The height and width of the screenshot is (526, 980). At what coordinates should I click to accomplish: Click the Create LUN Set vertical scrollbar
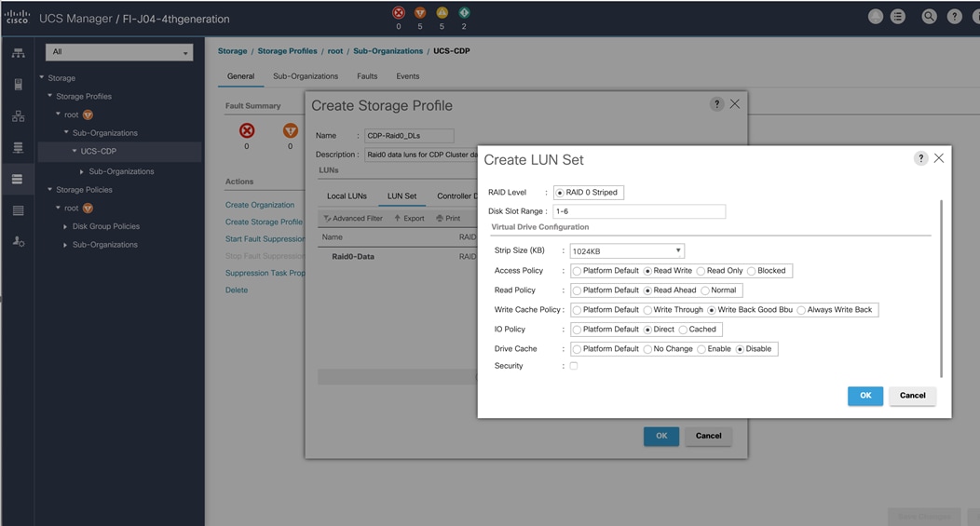[x=941, y=289]
